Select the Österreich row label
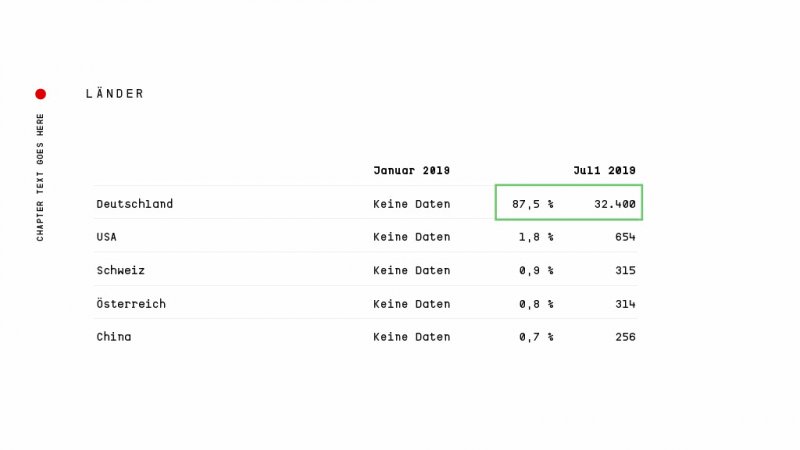Image resolution: width=800 pixels, height=450 pixels. pyautogui.click(x=131, y=304)
